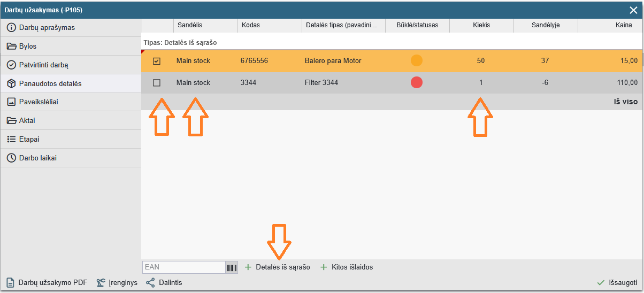This screenshot has height=293, width=644.
Task: Uncheck the Balero para Motor row checkbox
Action: click(157, 61)
